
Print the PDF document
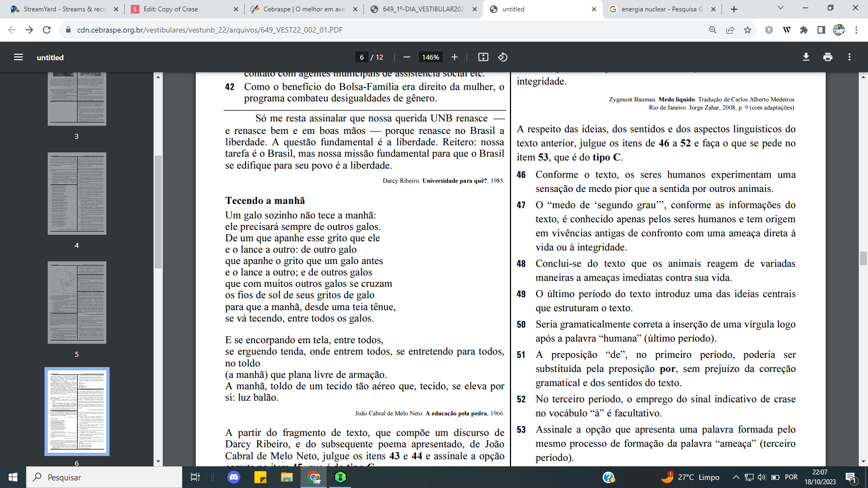point(828,57)
